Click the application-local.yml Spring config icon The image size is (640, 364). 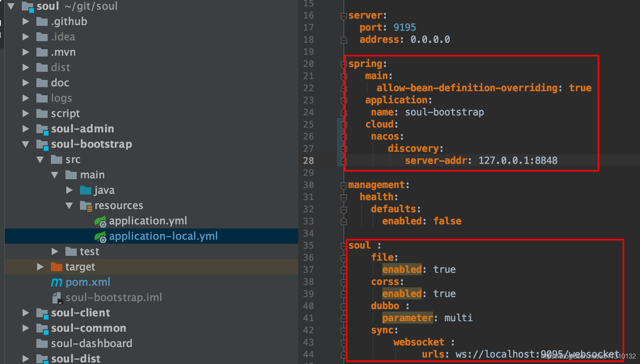pos(100,236)
